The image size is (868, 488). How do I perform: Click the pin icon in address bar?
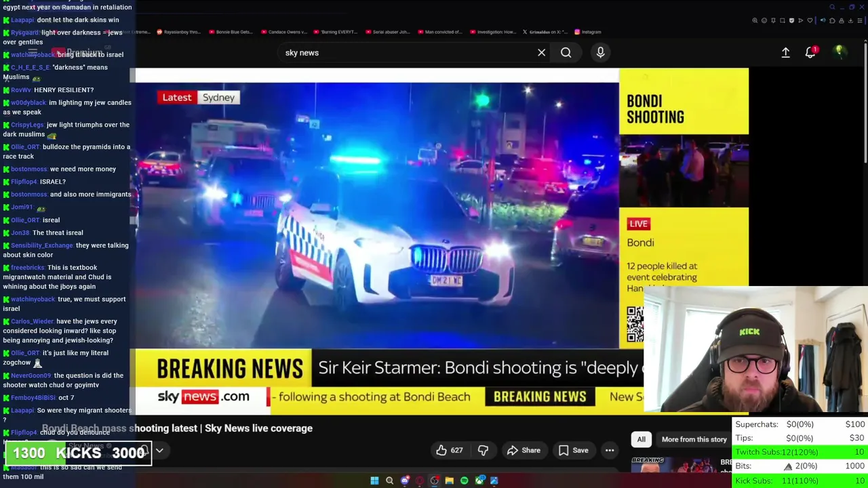pos(773,20)
